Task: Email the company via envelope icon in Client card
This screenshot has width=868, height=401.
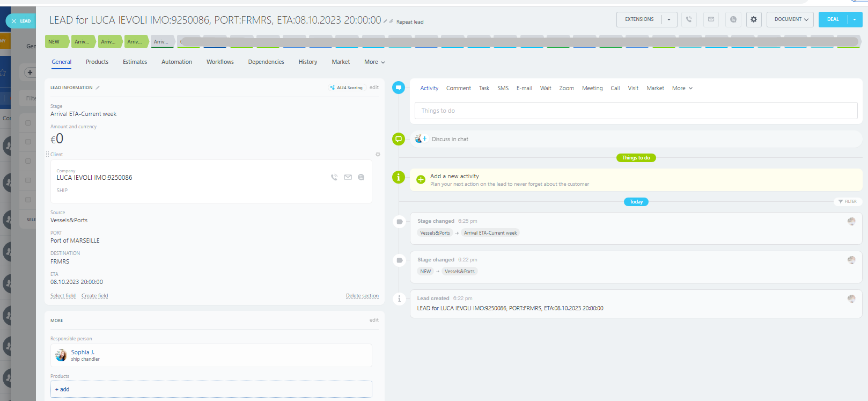Action: click(x=348, y=177)
